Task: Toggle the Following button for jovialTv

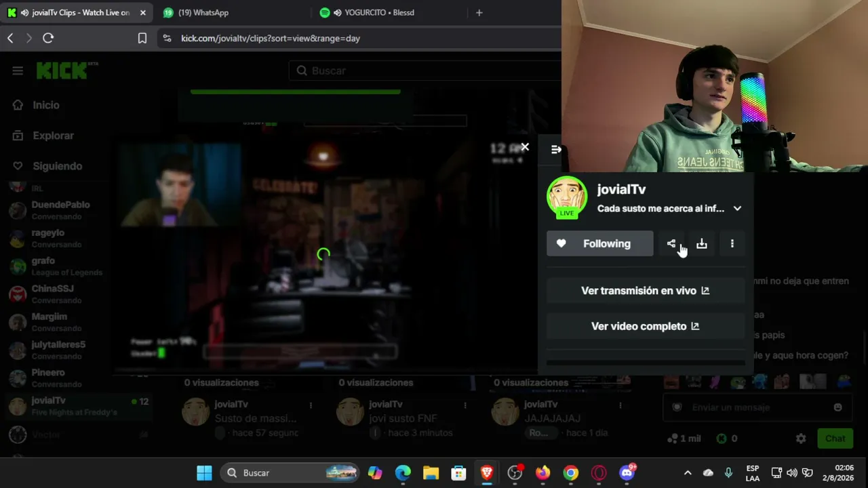Action: click(x=600, y=244)
